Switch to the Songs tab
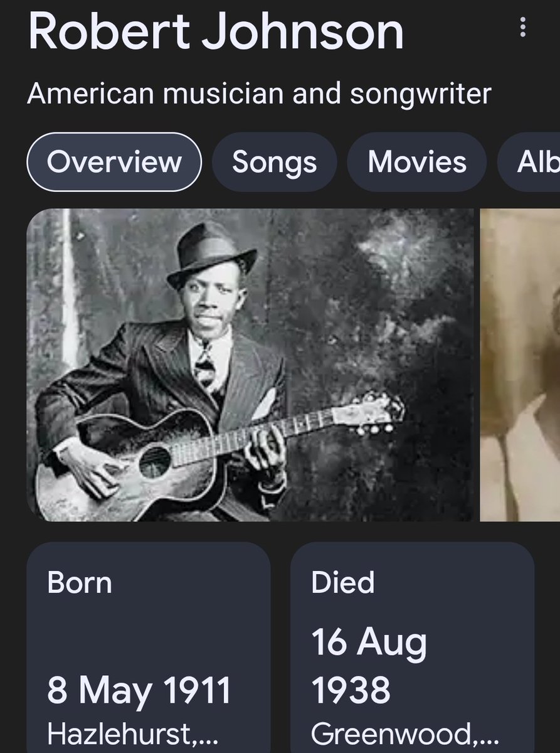 click(x=274, y=162)
